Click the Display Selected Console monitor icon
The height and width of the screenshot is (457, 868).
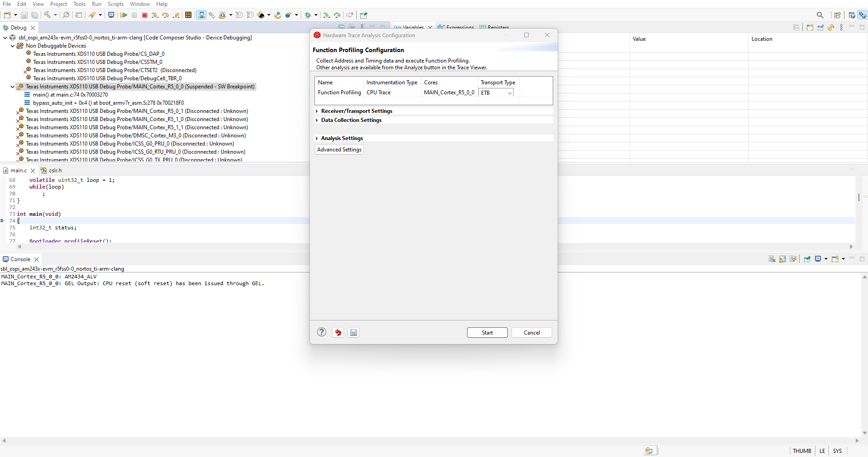click(x=818, y=259)
